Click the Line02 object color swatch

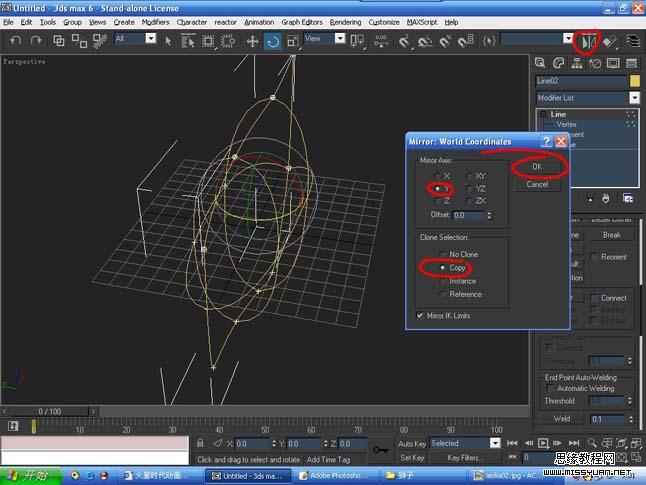tap(634, 81)
